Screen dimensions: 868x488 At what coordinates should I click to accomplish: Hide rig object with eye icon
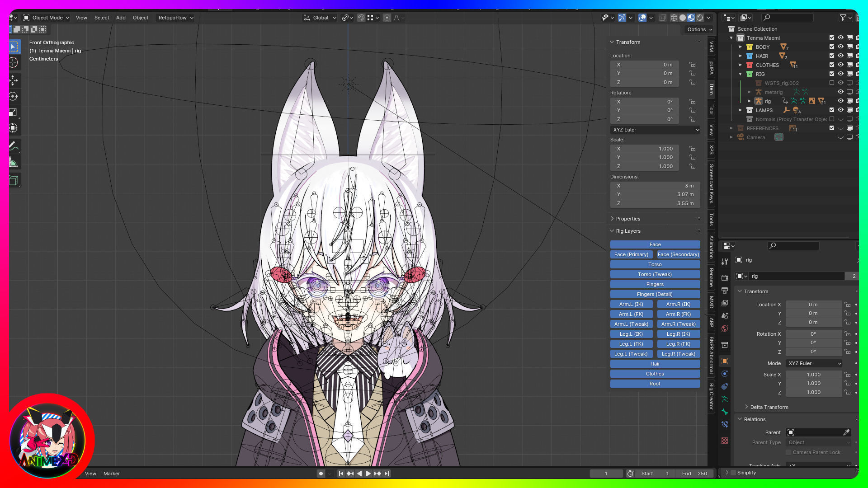click(840, 101)
